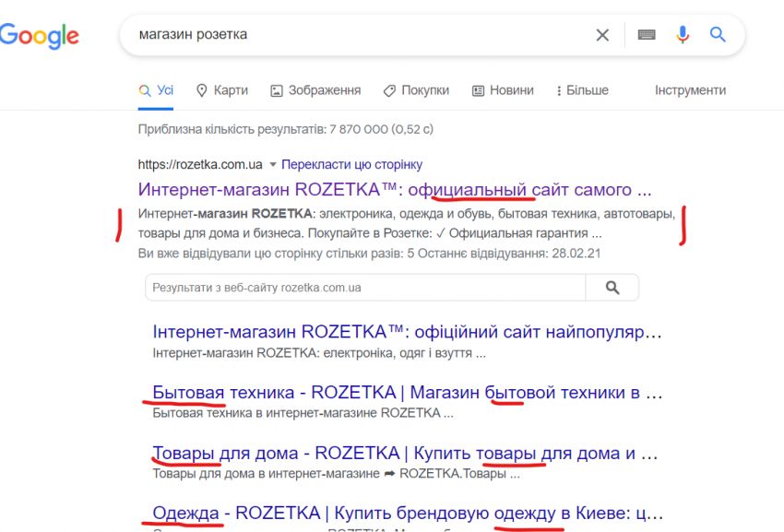Open the on-screen keyboard icon

point(647,34)
